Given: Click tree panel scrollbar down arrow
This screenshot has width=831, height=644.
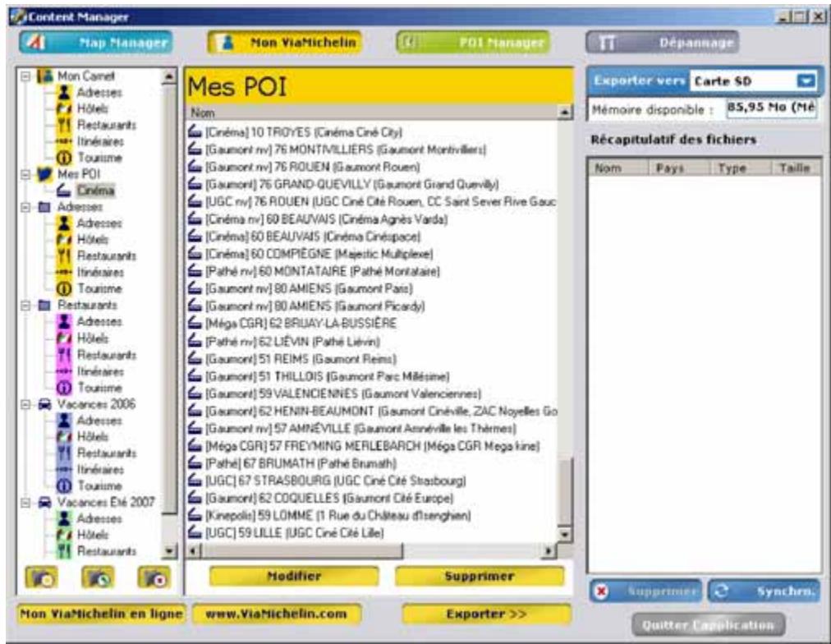Looking at the screenshot, I should pyautogui.click(x=168, y=552).
